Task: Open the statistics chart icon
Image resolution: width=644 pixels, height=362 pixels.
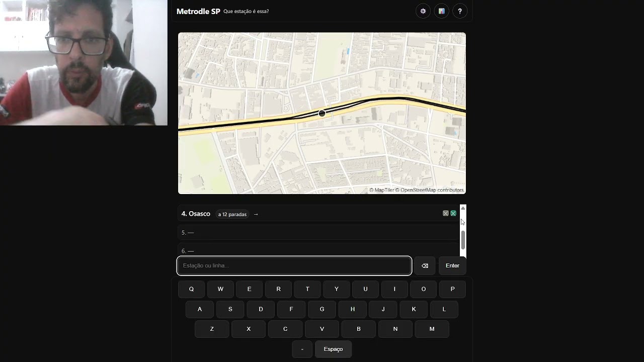Action: click(x=441, y=11)
